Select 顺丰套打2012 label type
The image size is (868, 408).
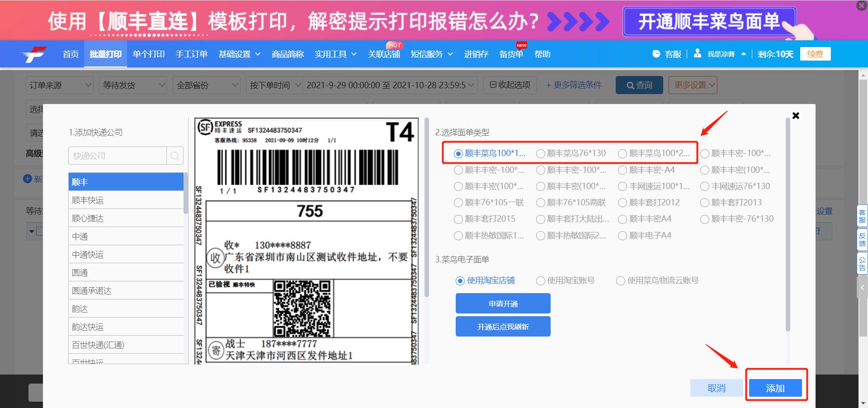tap(649, 203)
